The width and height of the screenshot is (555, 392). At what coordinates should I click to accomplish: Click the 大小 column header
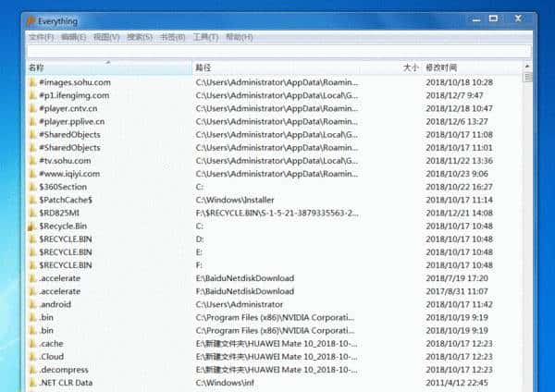tap(411, 67)
